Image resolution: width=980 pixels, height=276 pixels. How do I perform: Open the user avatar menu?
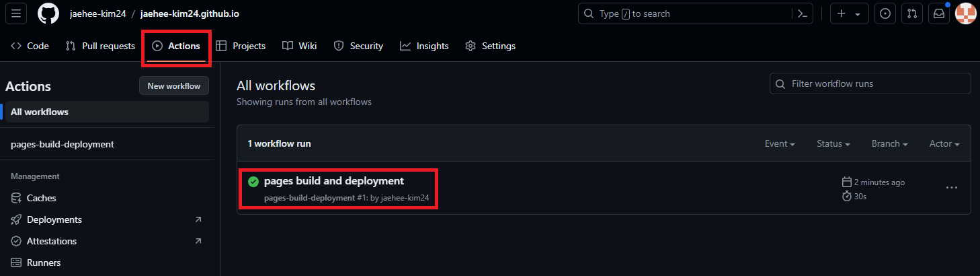click(x=965, y=13)
